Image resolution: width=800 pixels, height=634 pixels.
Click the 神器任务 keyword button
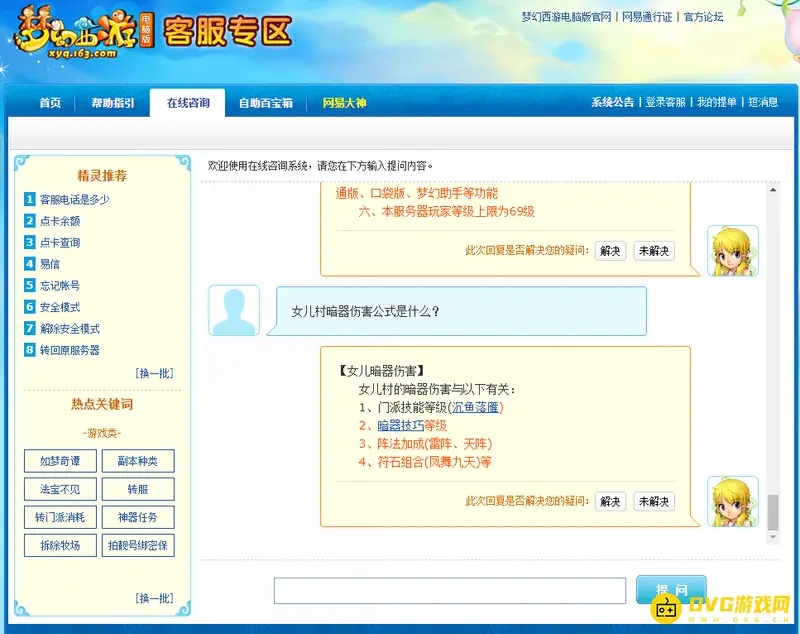[138, 517]
